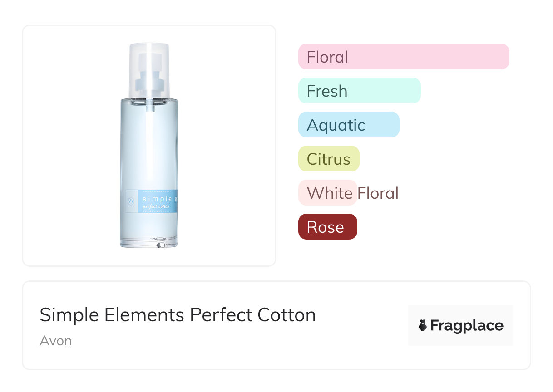Click the round emblem on the bottle label
This screenshot has height=392, width=553.
[132, 201]
